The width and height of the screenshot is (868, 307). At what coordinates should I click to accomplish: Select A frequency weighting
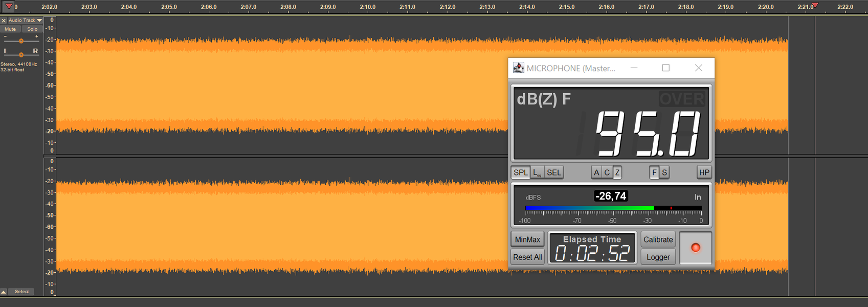coord(596,172)
